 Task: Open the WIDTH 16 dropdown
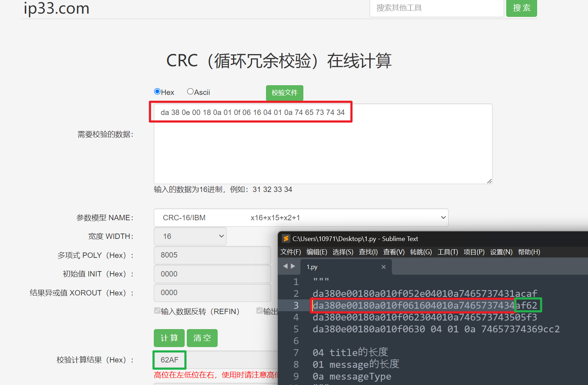190,236
